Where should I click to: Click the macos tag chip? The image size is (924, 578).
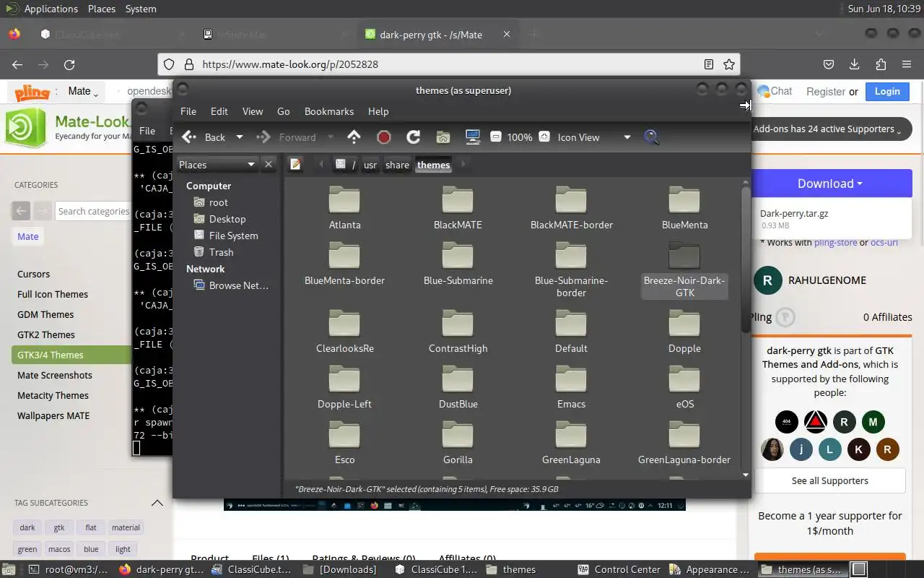[59, 549]
